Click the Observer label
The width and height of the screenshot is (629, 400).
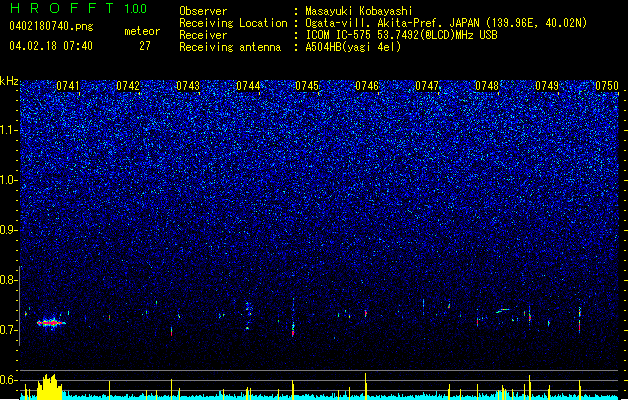[x=203, y=11]
